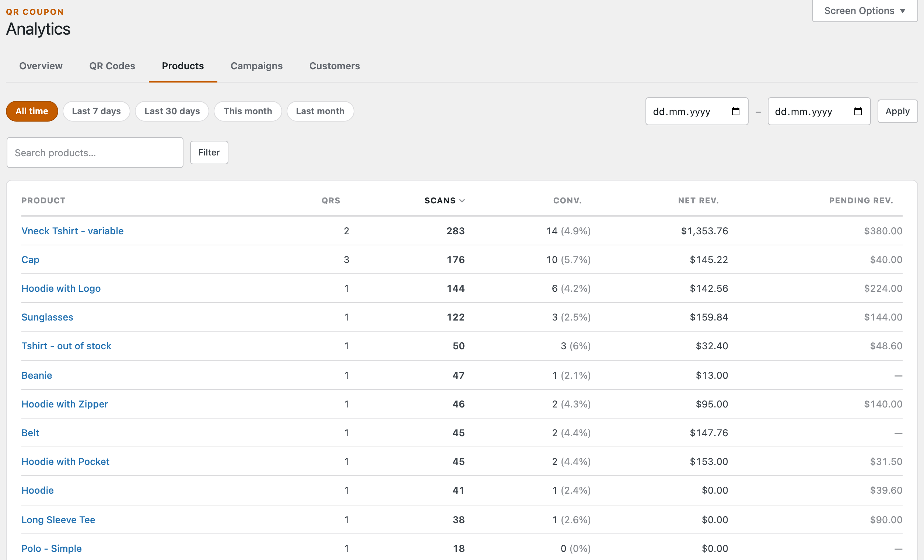Open the Hoodie with Zipper product
Viewport: 924px width, 560px height.
coord(64,404)
